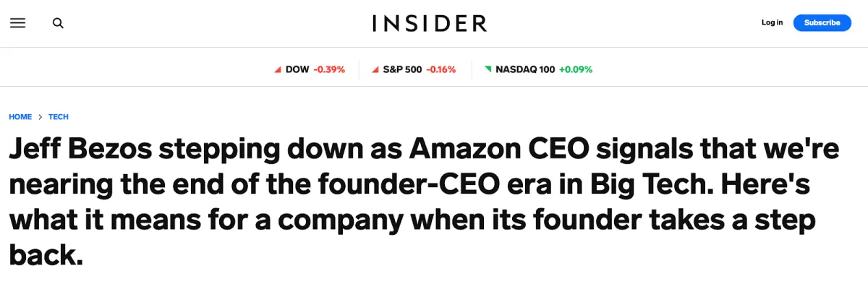The width and height of the screenshot is (868, 284).
Task: Open the hamburger navigation menu
Action: (x=17, y=23)
